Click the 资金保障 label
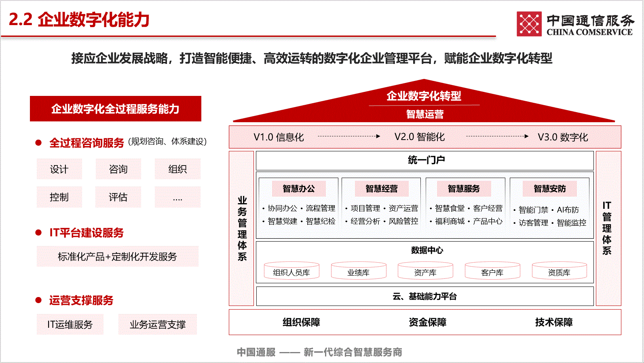The width and height of the screenshot is (644, 363). coord(427,322)
